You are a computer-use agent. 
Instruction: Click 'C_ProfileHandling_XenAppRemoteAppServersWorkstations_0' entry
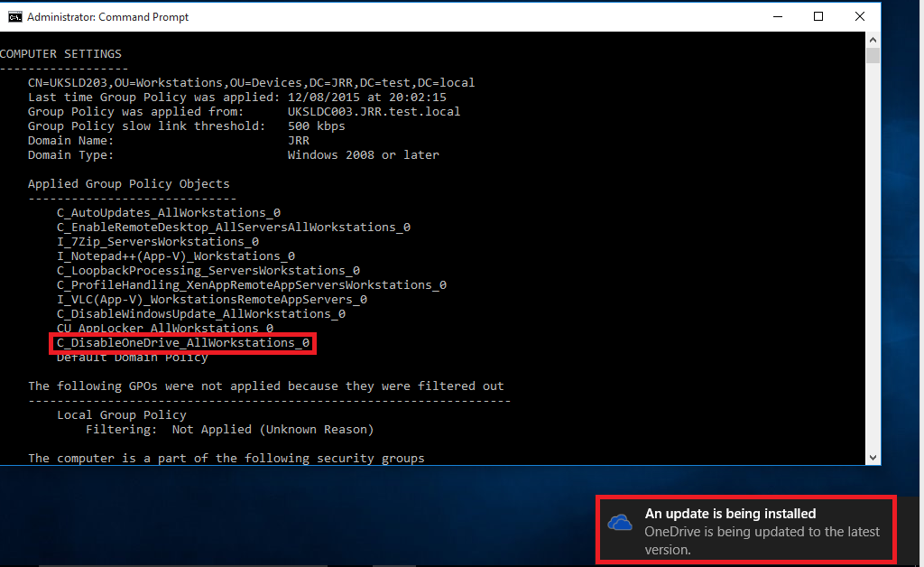(x=252, y=284)
